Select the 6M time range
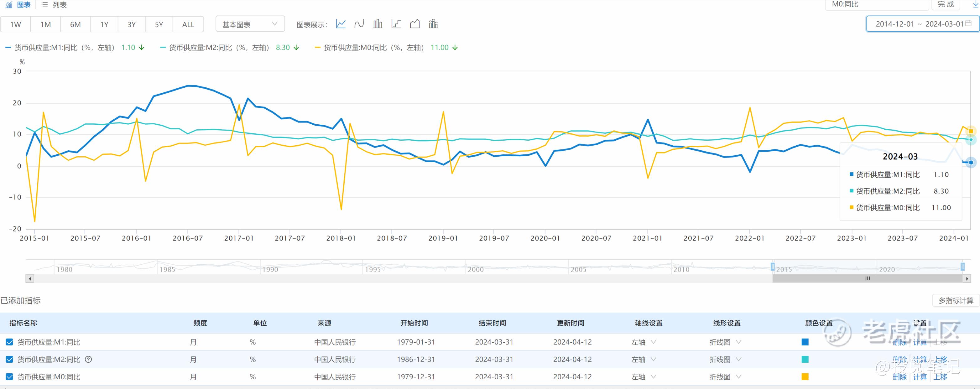980x389 pixels. pos(75,24)
